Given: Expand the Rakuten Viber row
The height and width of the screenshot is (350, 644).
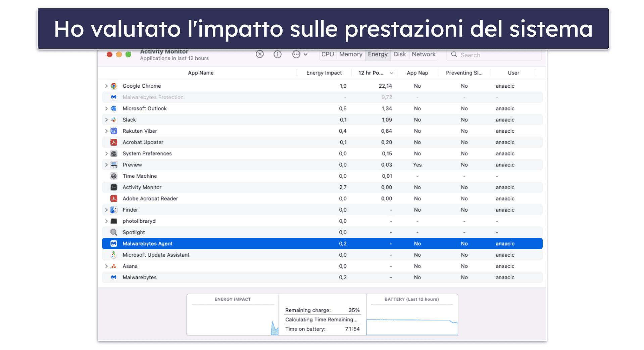Looking at the screenshot, I should coord(106,131).
